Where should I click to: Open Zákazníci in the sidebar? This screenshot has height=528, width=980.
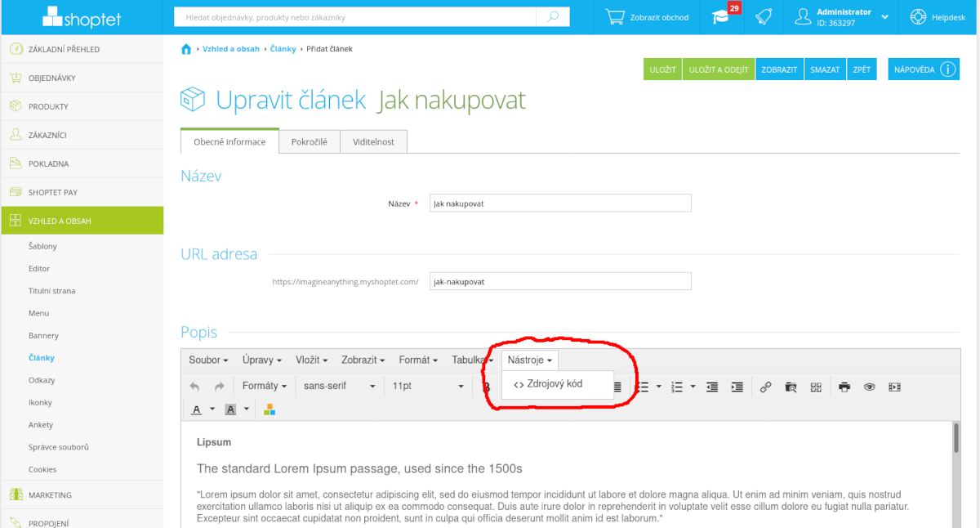pyautogui.click(x=82, y=135)
